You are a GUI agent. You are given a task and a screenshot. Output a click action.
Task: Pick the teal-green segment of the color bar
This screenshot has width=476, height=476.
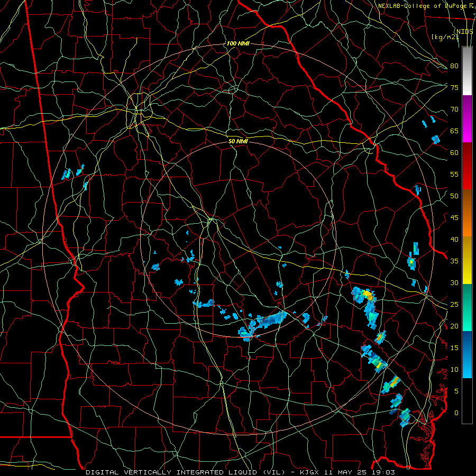(x=467, y=307)
